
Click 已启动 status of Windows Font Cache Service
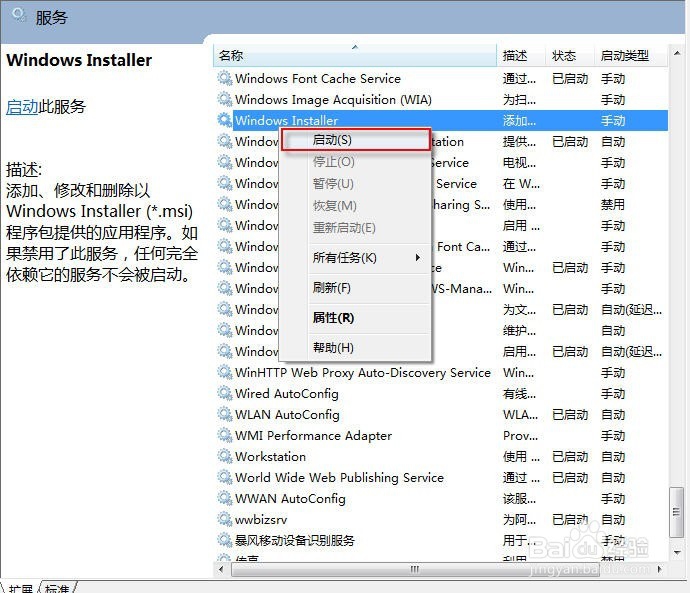(x=570, y=79)
